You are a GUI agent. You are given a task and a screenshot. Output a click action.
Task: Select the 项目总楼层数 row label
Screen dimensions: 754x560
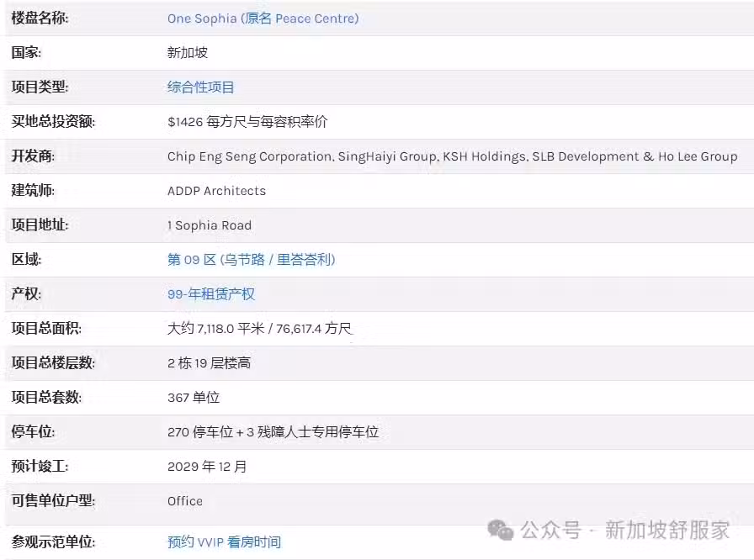[x=53, y=363]
